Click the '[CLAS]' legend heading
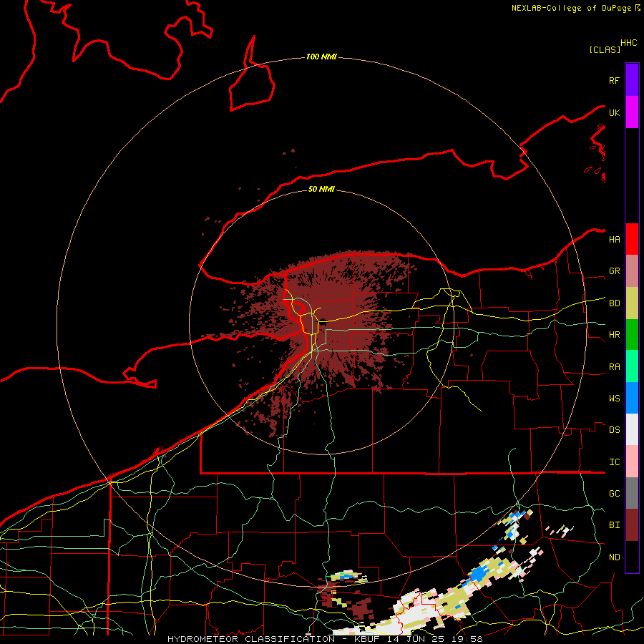 tap(605, 49)
